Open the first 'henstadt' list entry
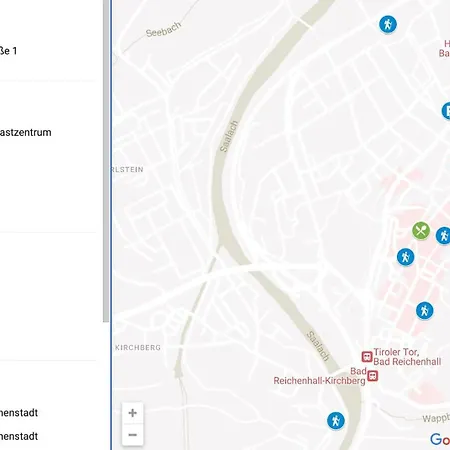Viewport: 450px width, 450px height. (x=19, y=413)
